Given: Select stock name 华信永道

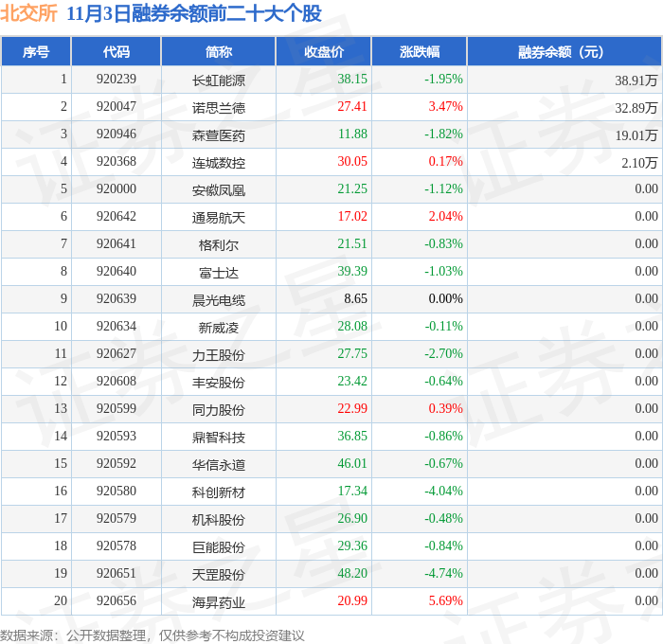Looking at the screenshot, I should pos(219,465).
